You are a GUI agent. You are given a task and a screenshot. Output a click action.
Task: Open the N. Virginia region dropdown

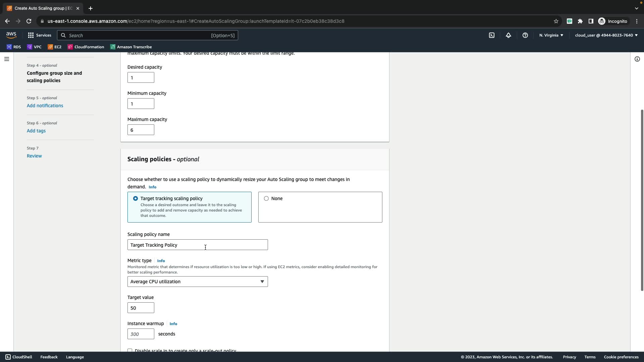551,35
